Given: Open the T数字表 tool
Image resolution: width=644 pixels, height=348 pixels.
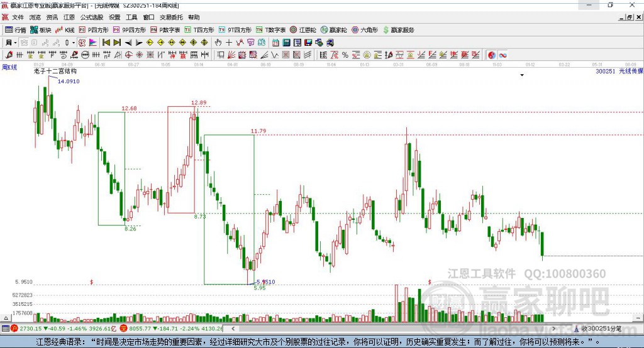Looking at the screenshot, I should pyautogui.click(x=270, y=30).
